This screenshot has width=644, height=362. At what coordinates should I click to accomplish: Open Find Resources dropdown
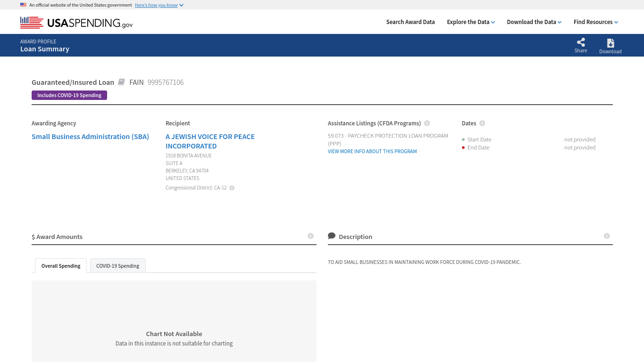point(596,22)
